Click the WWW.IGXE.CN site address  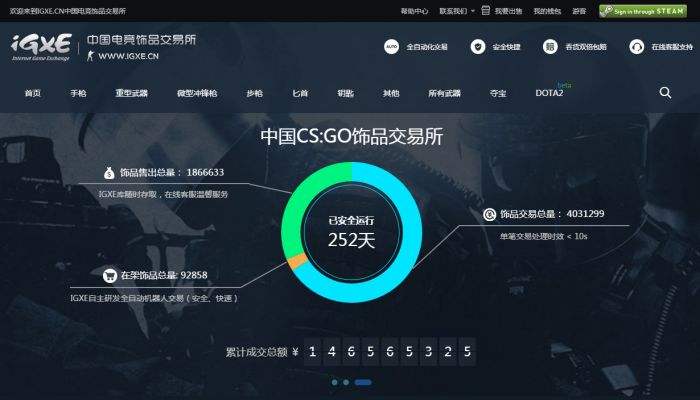(129, 56)
